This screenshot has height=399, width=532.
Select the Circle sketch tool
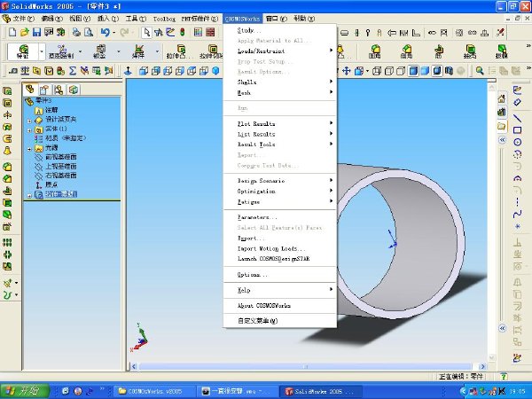pyautogui.click(x=517, y=142)
